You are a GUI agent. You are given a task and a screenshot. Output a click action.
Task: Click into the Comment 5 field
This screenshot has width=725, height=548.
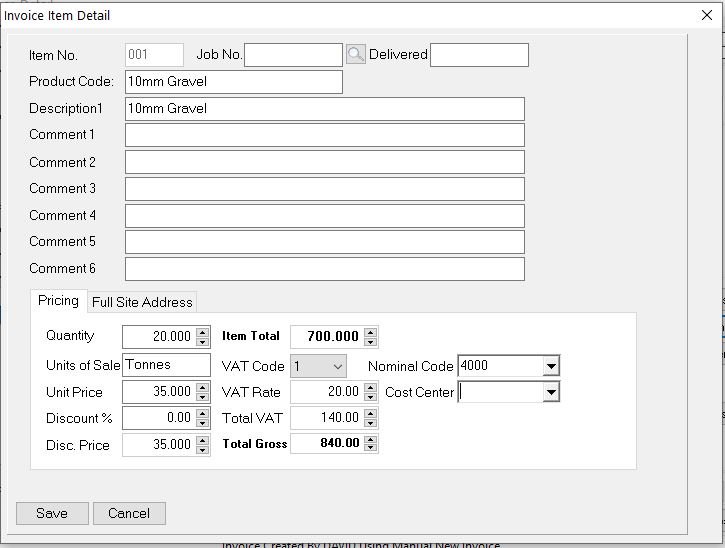(325, 242)
